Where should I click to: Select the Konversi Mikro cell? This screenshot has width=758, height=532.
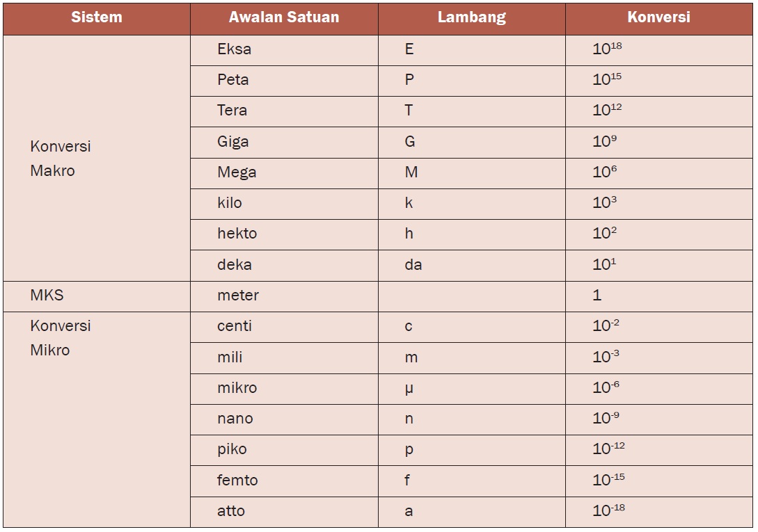(61, 338)
